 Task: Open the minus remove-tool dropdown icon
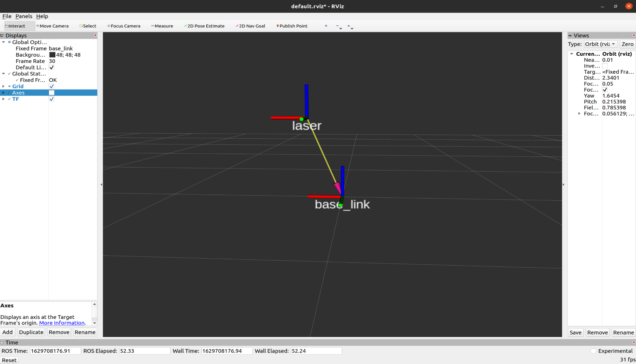point(339,26)
